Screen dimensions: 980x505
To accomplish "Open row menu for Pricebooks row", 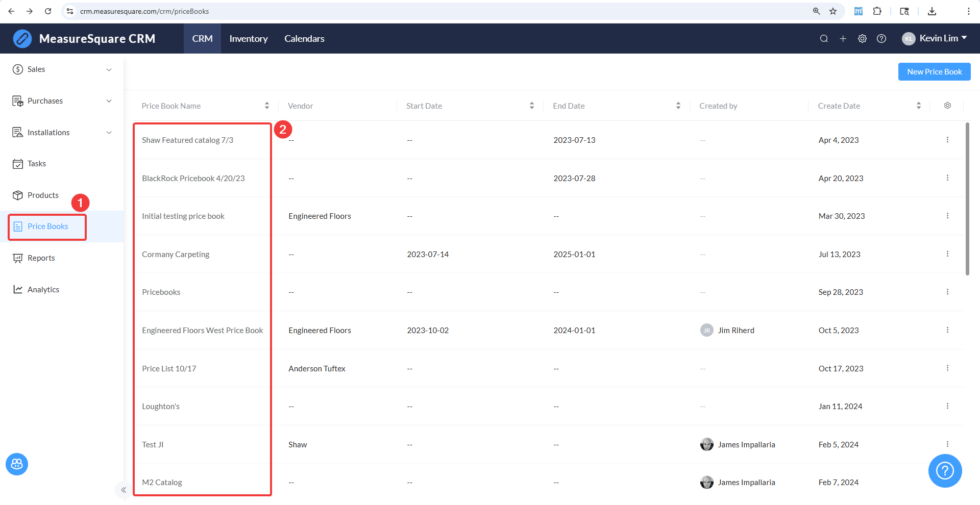I will 947,292.
